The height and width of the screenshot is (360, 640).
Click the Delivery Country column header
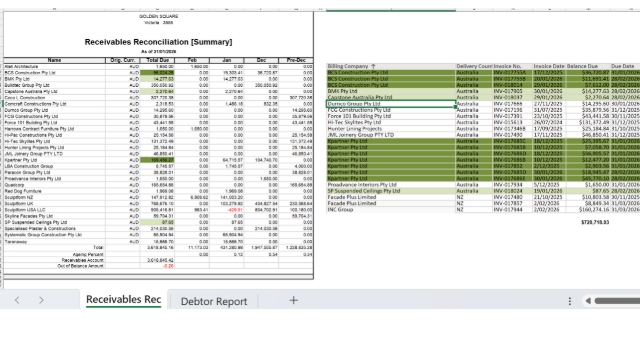point(474,66)
